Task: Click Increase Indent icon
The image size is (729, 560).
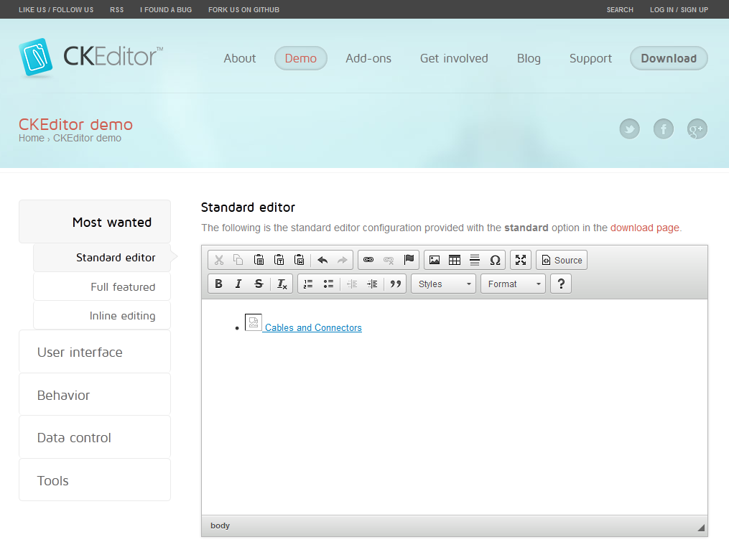Action: [373, 284]
